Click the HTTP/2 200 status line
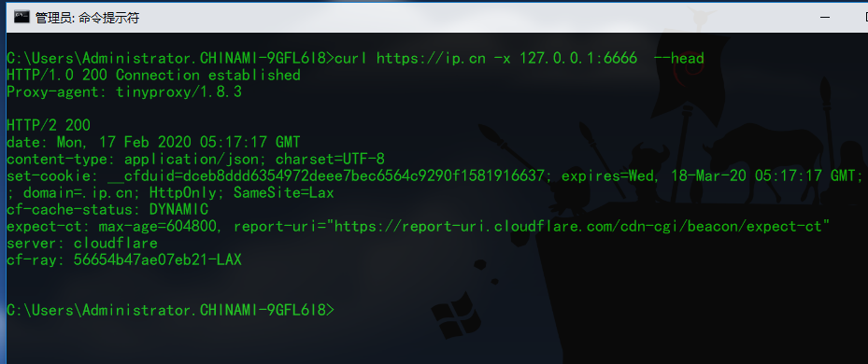The width and height of the screenshot is (868, 364). 49,126
